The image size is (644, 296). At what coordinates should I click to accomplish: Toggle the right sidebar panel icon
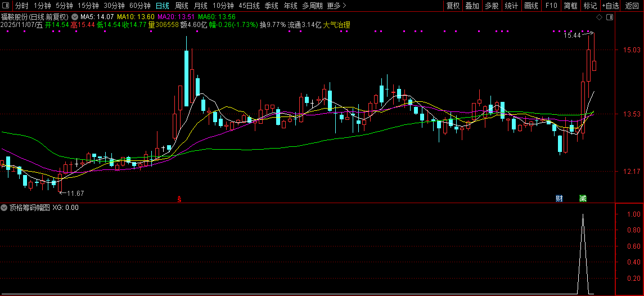coord(610,17)
